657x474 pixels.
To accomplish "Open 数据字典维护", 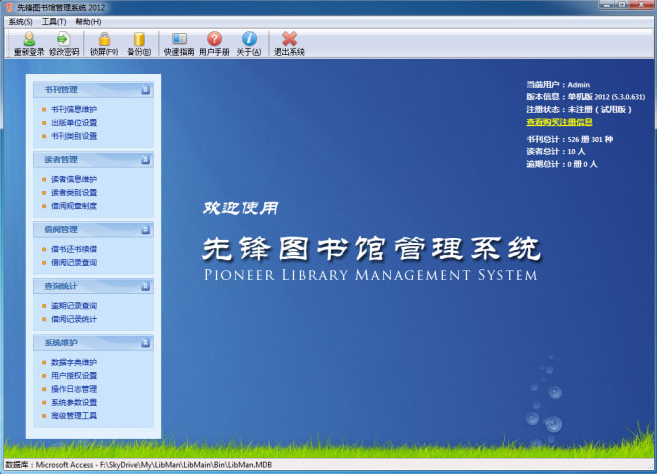I will [x=74, y=363].
